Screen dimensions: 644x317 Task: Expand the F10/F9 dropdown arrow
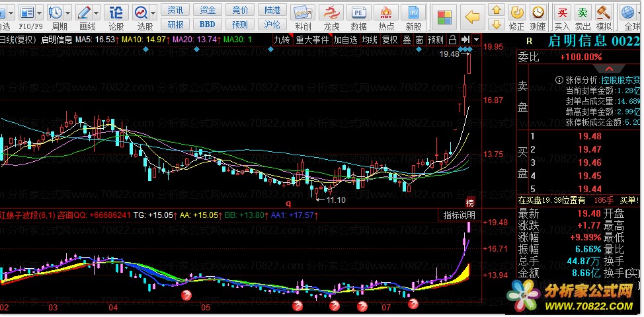tap(40, 13)
